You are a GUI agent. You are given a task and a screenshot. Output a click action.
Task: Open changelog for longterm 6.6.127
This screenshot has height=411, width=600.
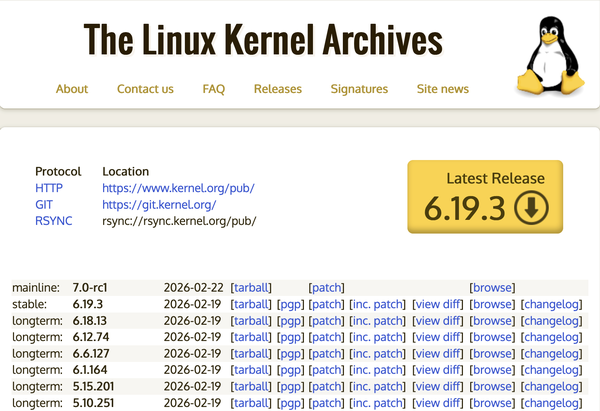(551, 354)
